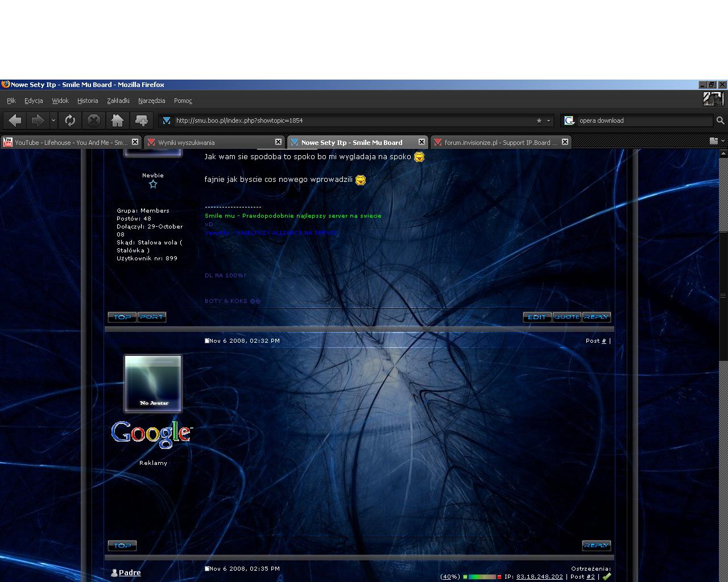Click the warning level color bar
Screen dimensions: 728x582
pyautogui.click(x=482, y=577)
